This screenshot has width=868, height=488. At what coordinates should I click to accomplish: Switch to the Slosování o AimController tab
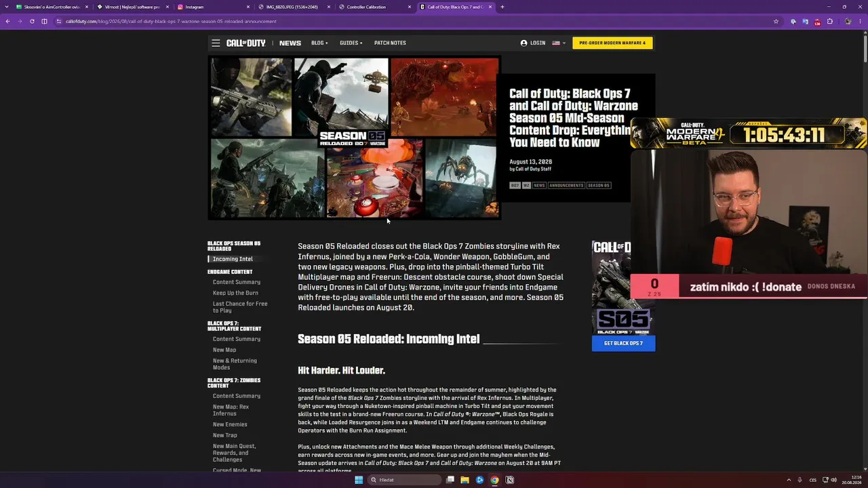coord(52,7)
